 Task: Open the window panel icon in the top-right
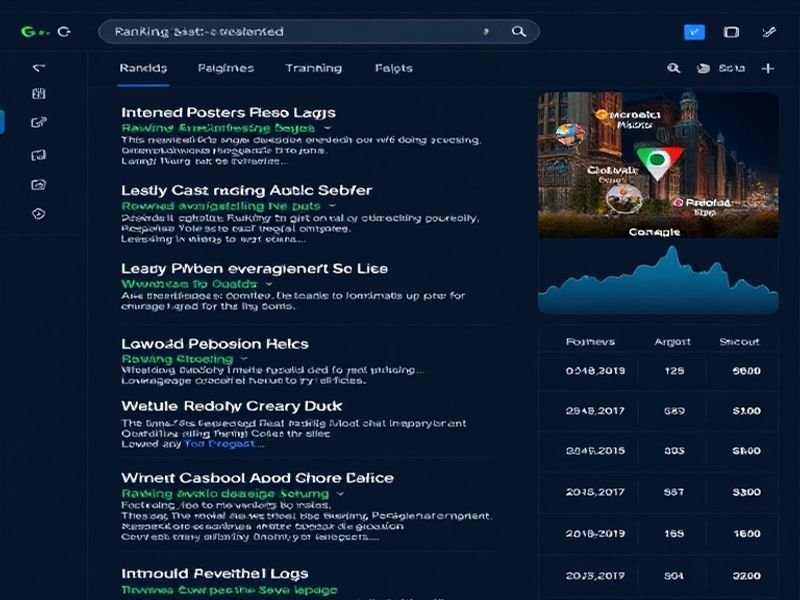point(731,32)
